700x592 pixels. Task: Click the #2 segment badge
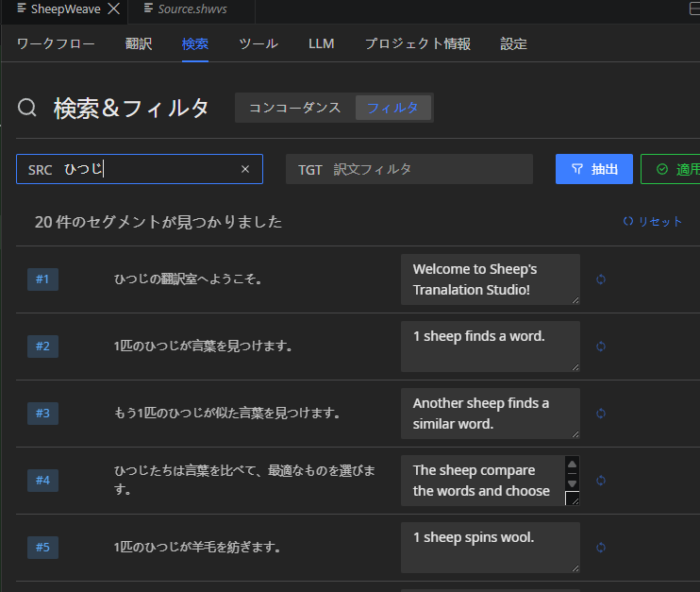click(42, 347)
